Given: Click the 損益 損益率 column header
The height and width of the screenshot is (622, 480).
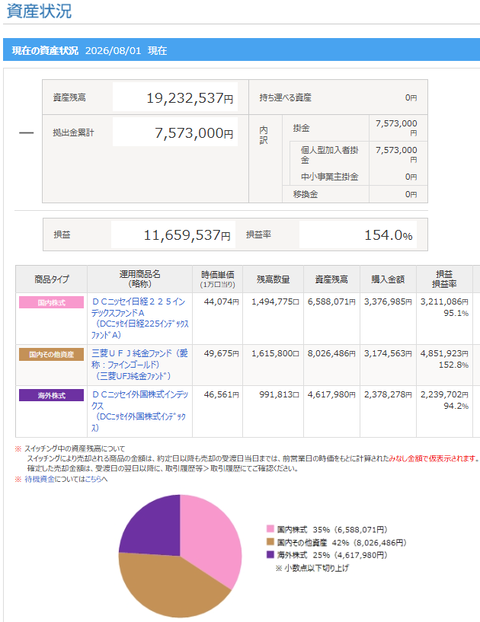Looking at the screenshot, I should 444,279.
